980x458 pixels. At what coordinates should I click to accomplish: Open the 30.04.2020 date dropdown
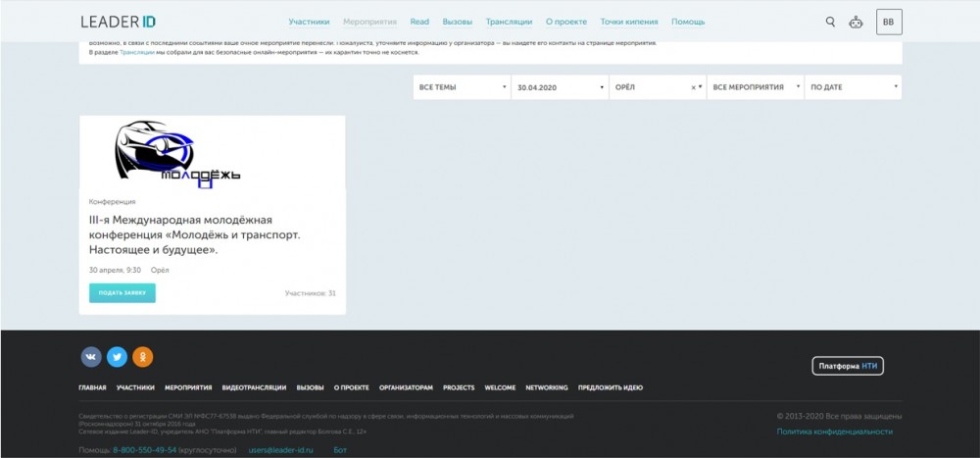(560, 87)
